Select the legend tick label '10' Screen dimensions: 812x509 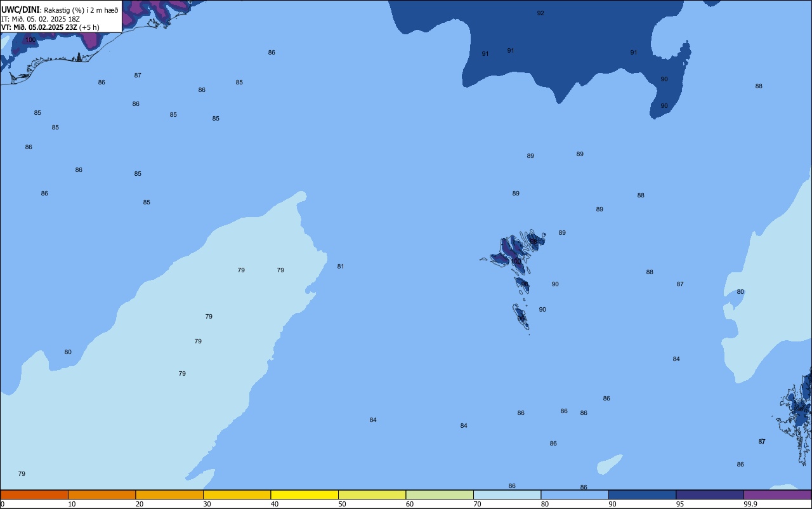coord(72,504)
